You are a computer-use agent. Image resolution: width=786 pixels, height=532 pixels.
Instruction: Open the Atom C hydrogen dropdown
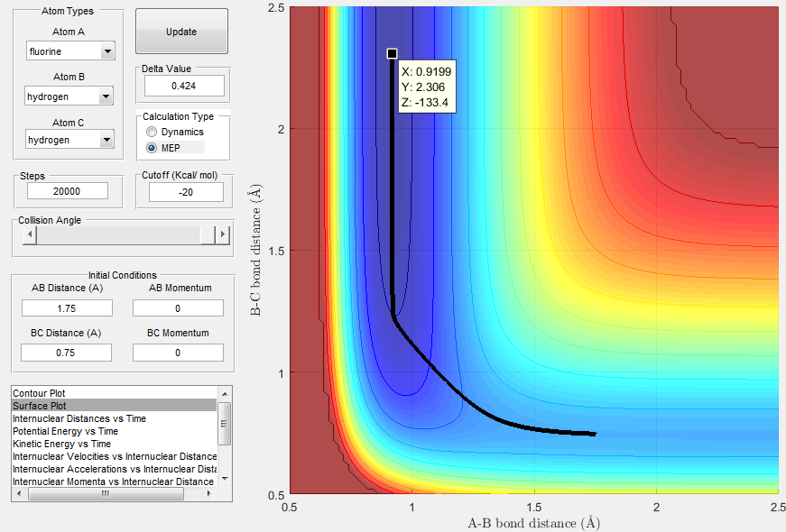(69, 140)
